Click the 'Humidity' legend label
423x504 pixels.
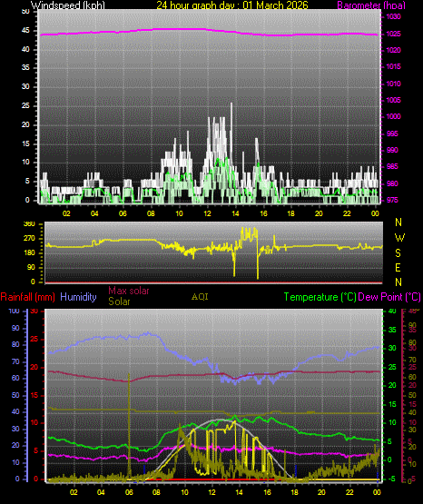(78, 297)
